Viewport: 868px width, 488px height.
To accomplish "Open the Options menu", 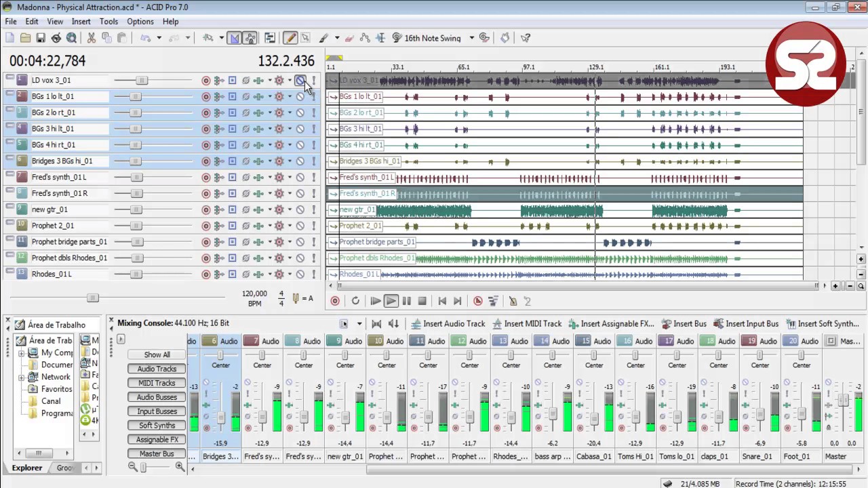I will (x=140, y=22).
